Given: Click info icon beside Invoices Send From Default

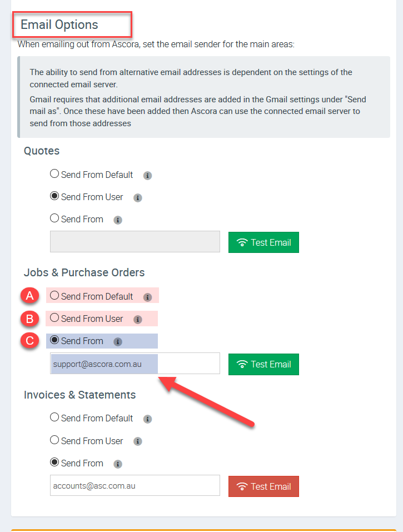Looking at the screenshot, I should coord(148,419).
